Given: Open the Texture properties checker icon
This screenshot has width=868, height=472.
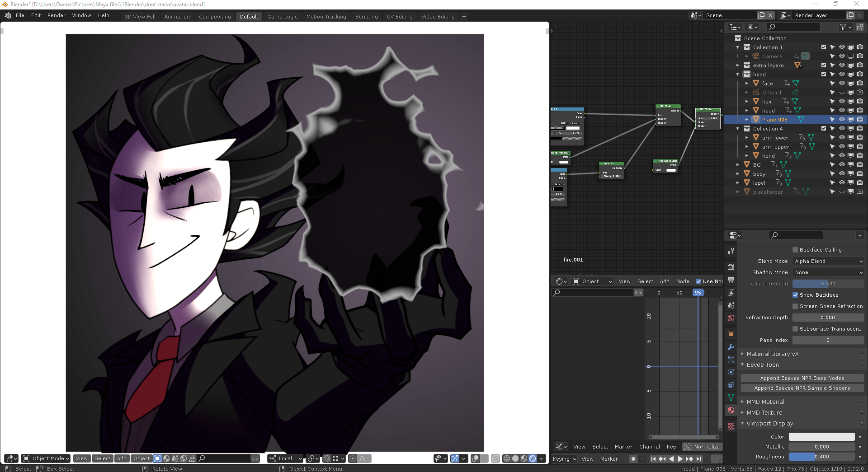Looking at the screenshot, I should click(731, 426).
